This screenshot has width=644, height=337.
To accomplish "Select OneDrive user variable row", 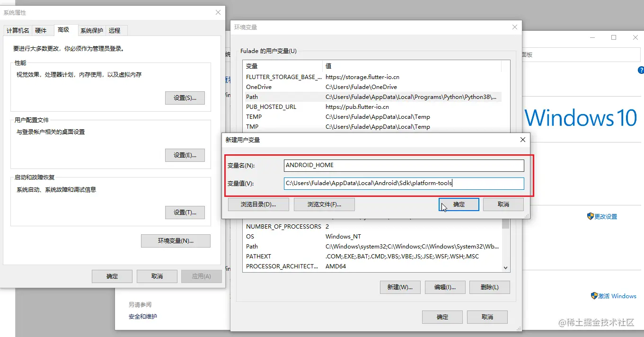I will pyautogui.click(x=372, y=87).
